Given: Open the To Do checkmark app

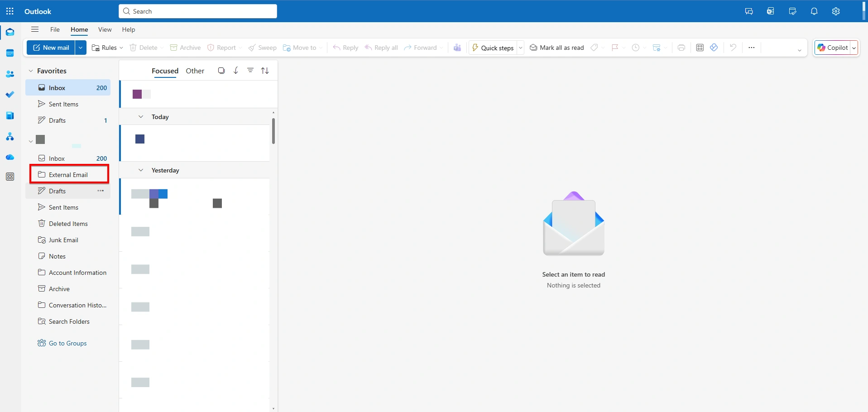Looking at the screenshot, I should [10, 95].
